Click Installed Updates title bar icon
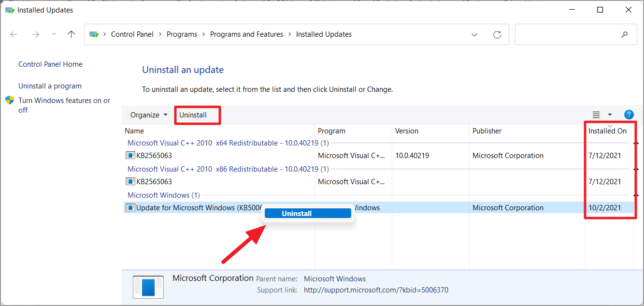Viewport: 644px width, 306px height. point(10,10)
